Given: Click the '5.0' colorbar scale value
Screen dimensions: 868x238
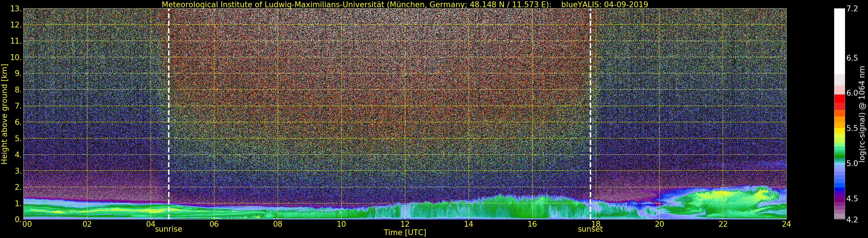Looking at the screenshot, I should (x=852, y=163).
